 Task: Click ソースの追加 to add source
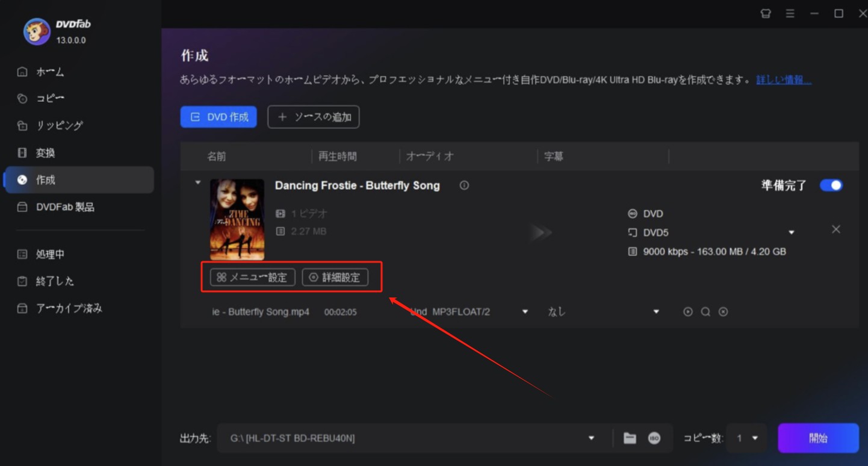click(314, 117)
